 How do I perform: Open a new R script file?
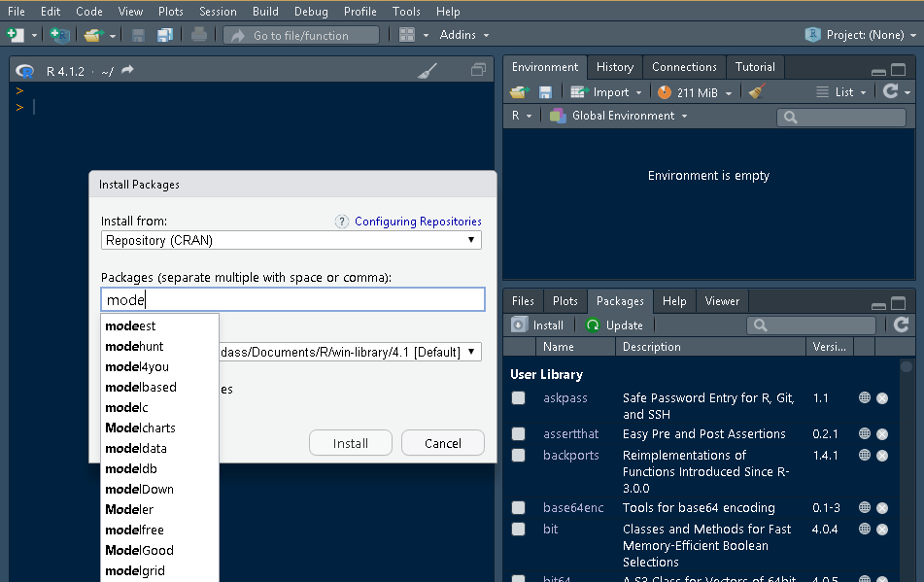(x=14, y=34)
